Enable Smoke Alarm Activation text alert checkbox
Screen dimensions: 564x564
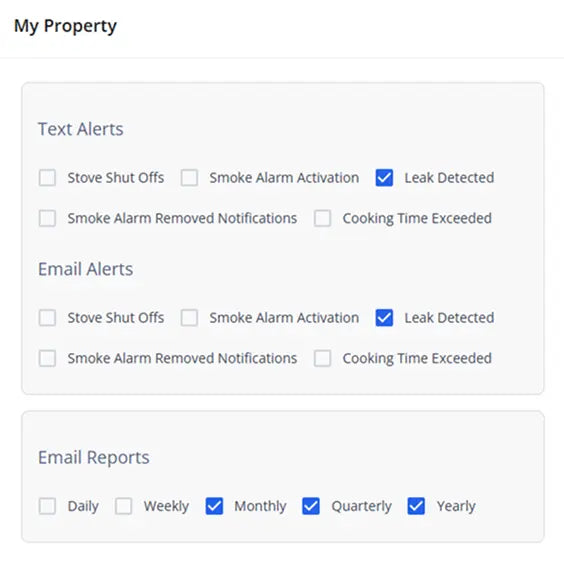pos(189,178)
